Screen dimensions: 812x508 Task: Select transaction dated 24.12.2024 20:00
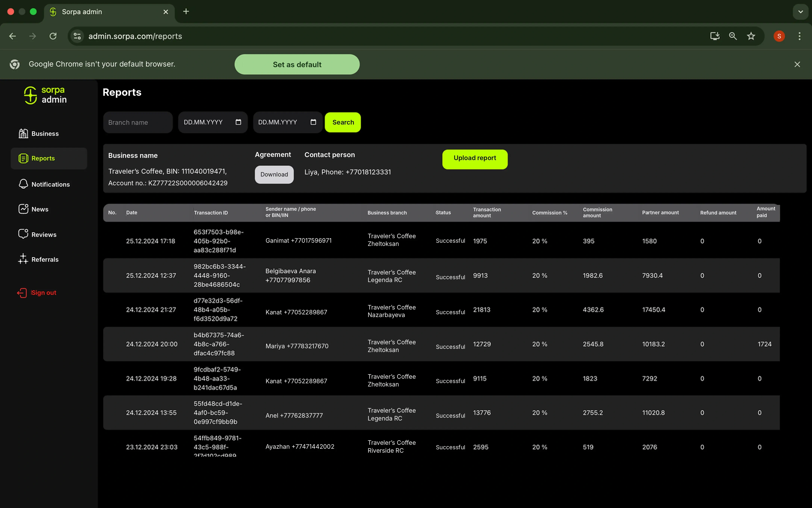pos(152,344)
